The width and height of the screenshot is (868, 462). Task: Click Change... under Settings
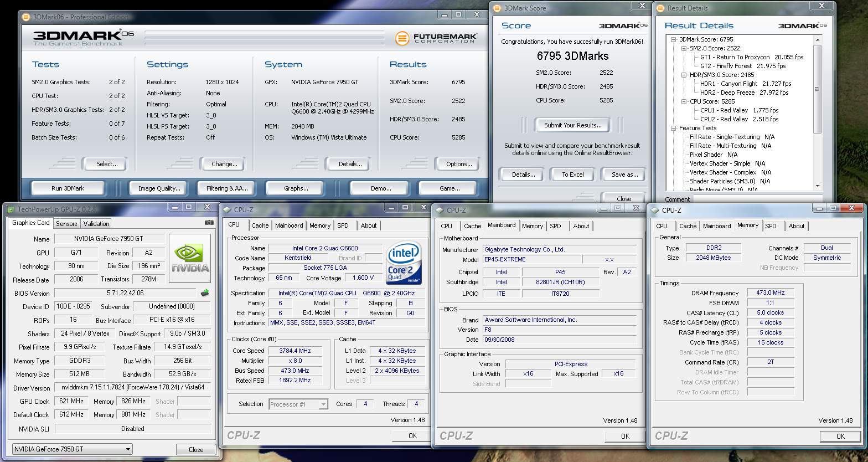(x=224, y=164)
